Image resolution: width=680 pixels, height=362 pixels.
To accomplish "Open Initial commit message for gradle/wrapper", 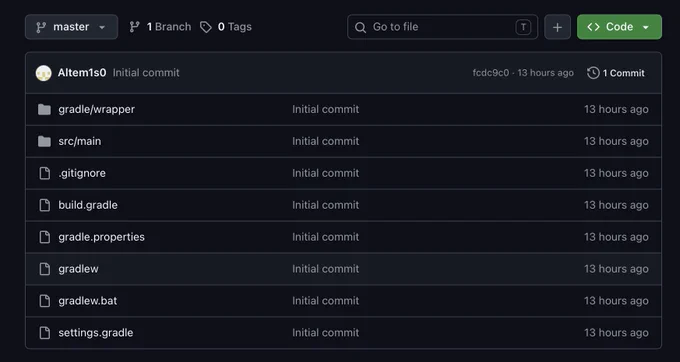I will tap(326, 109).
